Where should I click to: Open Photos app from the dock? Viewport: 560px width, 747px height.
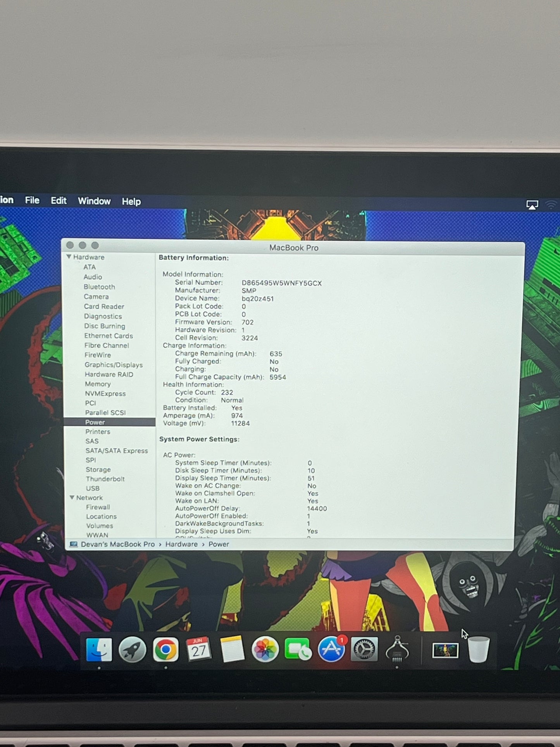(x=265, y=650)
